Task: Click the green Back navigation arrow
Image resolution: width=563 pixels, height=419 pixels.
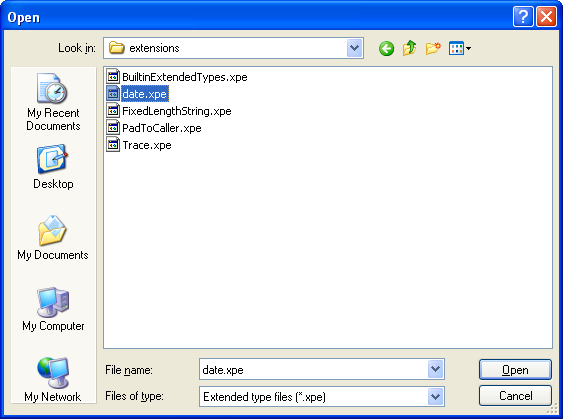Action: (386, 48)
